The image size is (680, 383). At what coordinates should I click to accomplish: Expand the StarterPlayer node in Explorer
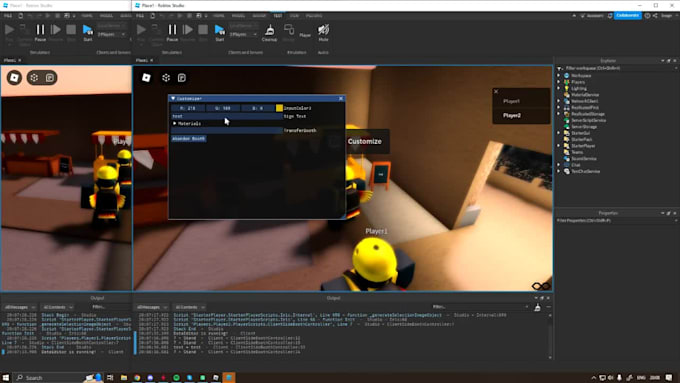[559, 146]
